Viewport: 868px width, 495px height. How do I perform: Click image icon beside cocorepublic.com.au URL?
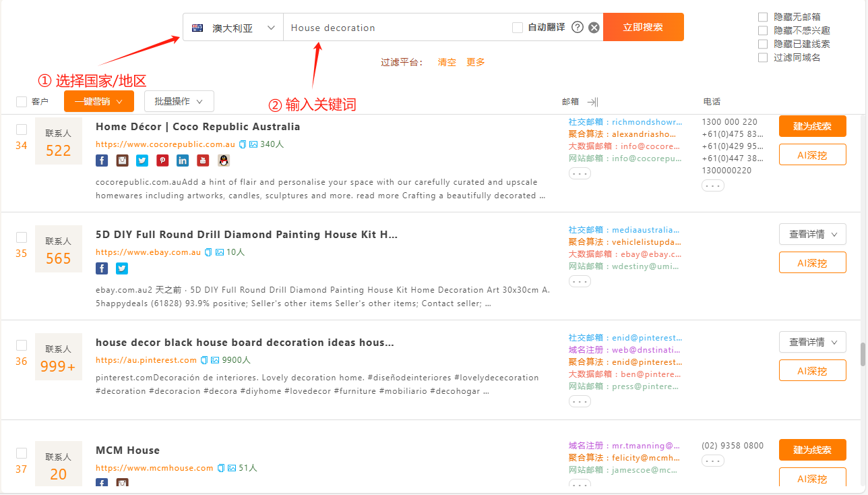tap(253, 144)
